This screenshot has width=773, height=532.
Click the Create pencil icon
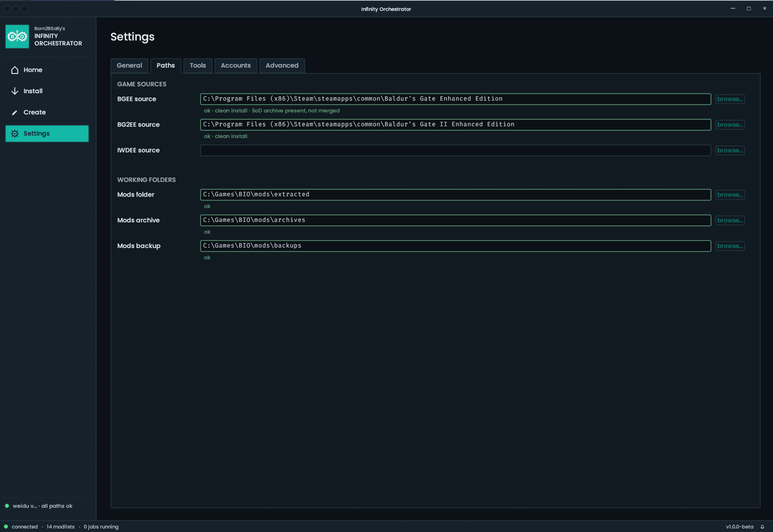point(14,112)
